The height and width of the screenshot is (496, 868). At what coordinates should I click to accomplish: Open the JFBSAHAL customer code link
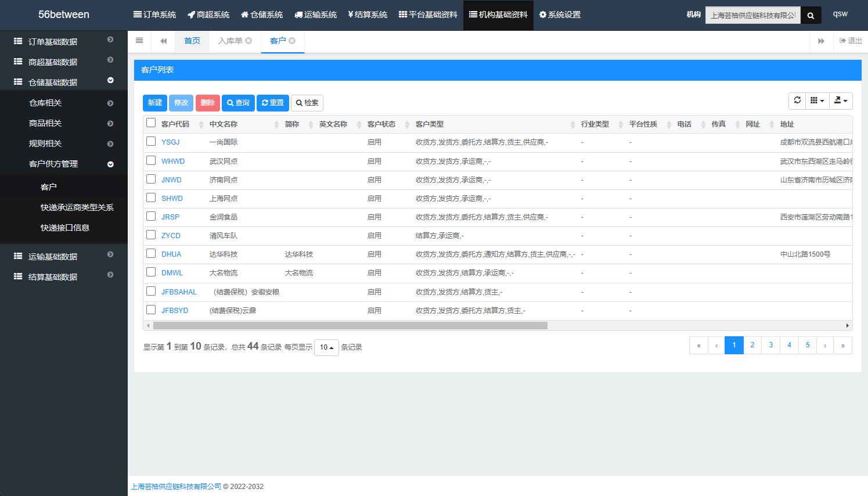pyautogui.click(x=179, y=292)
